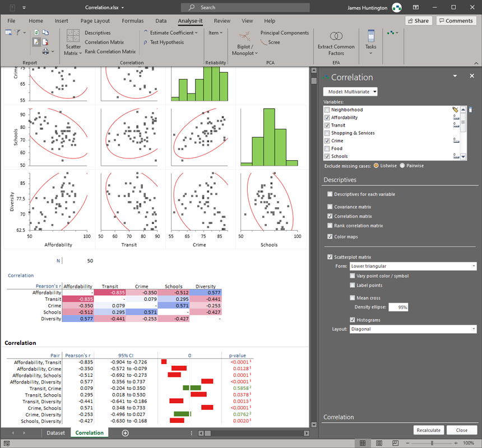482x448 pixels.
Task: Open the Layout Diagonal dropdown
Action: (413, 329)
